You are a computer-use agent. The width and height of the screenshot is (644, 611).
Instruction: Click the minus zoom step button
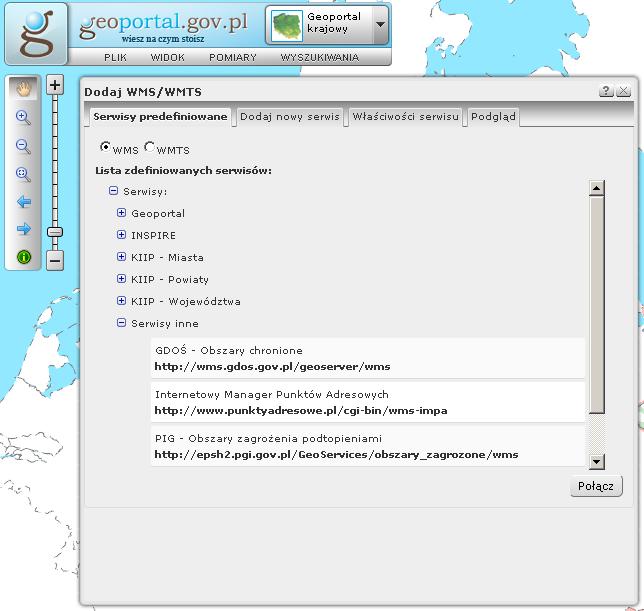coord(55,260)
